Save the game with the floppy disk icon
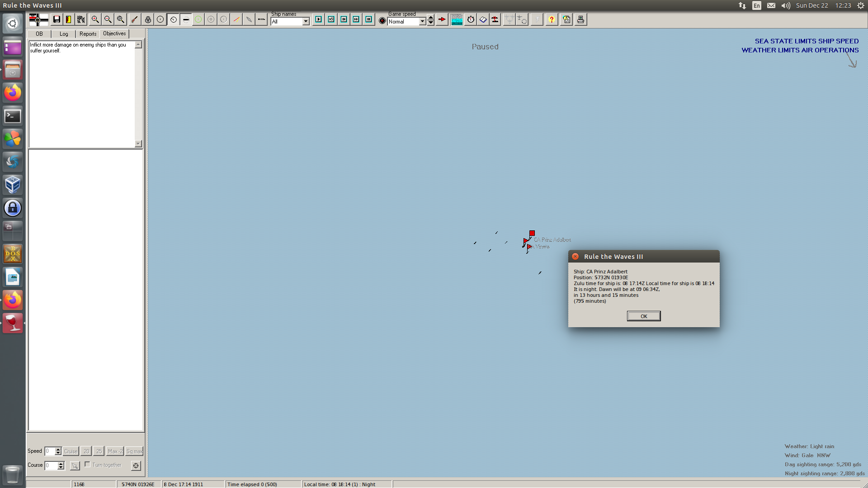Viewport: 868px width, 488px height. (57, 19)
